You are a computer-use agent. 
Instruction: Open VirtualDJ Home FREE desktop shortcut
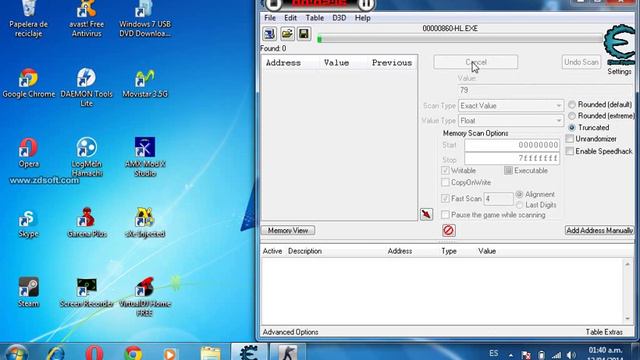pos(145,297)
